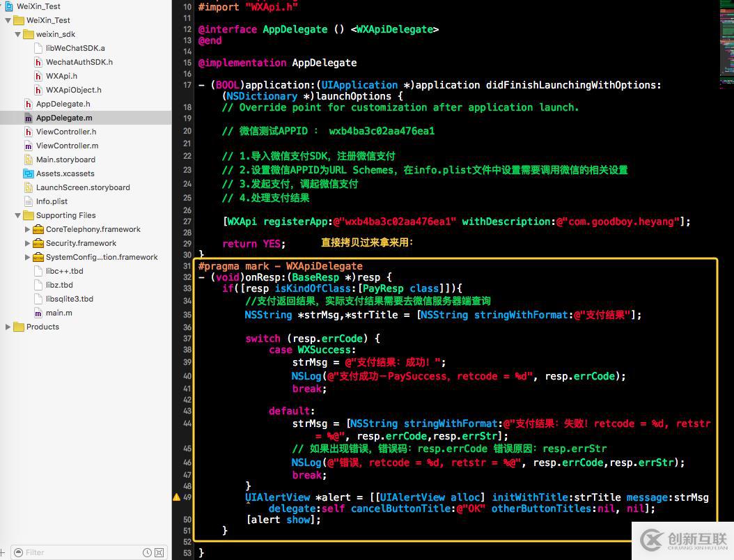Click the code minimap at top right
Image resolution: width=734 pixels, height=560 pixels.
coord(726,45)
